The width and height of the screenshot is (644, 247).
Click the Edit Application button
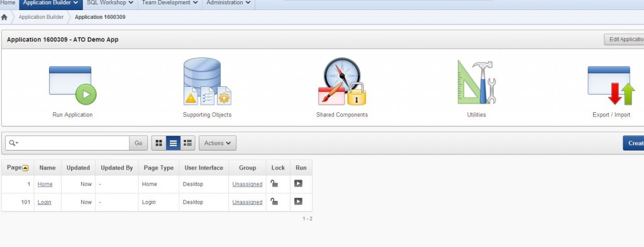[x=625, y=40]
